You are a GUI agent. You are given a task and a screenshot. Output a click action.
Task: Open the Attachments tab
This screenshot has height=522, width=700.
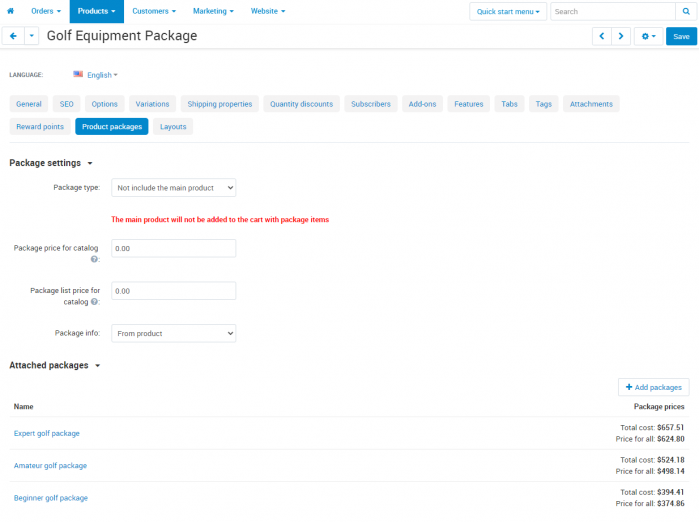[x=591, y=104]
